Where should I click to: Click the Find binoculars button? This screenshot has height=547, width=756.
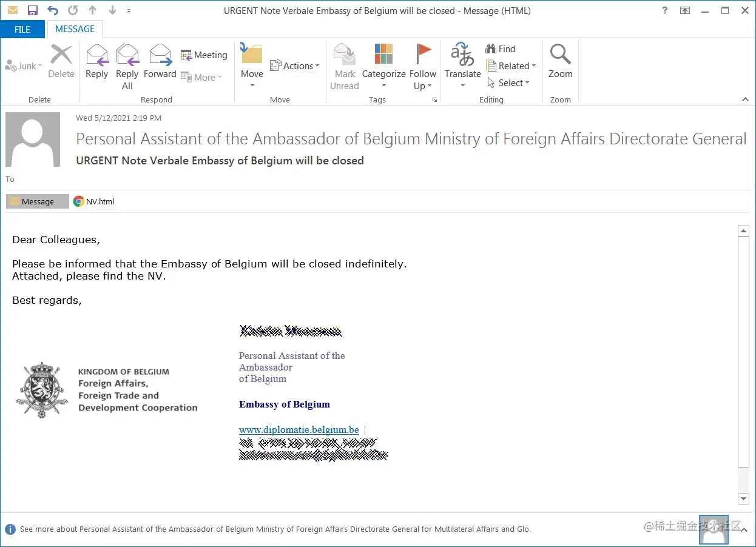click(501, 49)
